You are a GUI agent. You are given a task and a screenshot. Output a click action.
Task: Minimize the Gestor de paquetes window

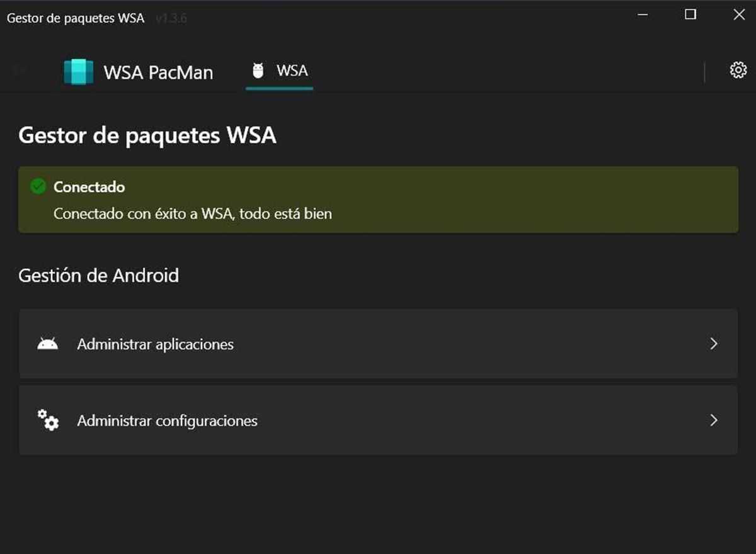[x=643, y=15]
